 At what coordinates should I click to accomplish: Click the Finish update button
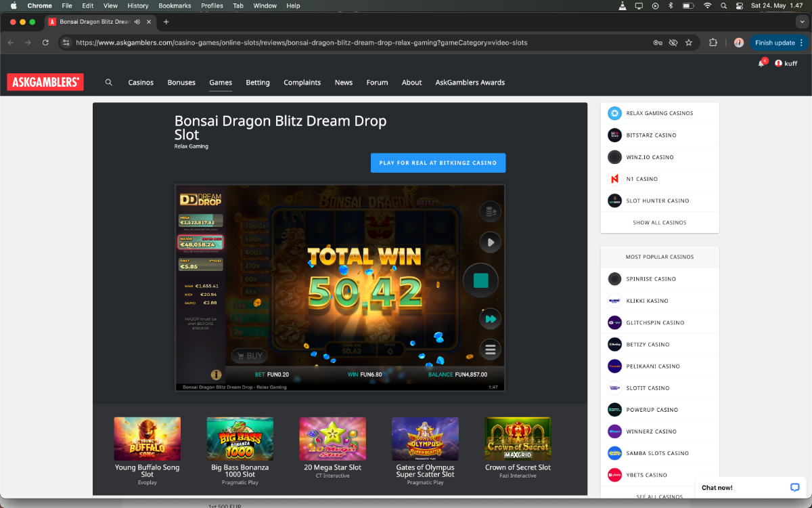click(x=775, y=43)
